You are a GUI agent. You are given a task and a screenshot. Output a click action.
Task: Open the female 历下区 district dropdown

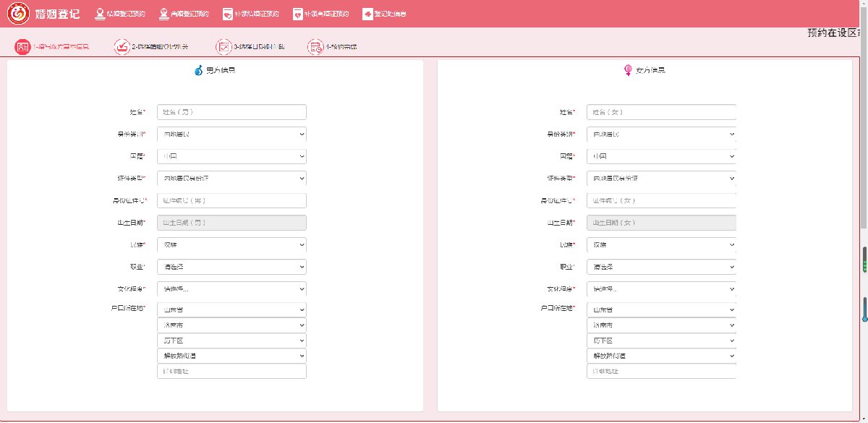[661, 341]
